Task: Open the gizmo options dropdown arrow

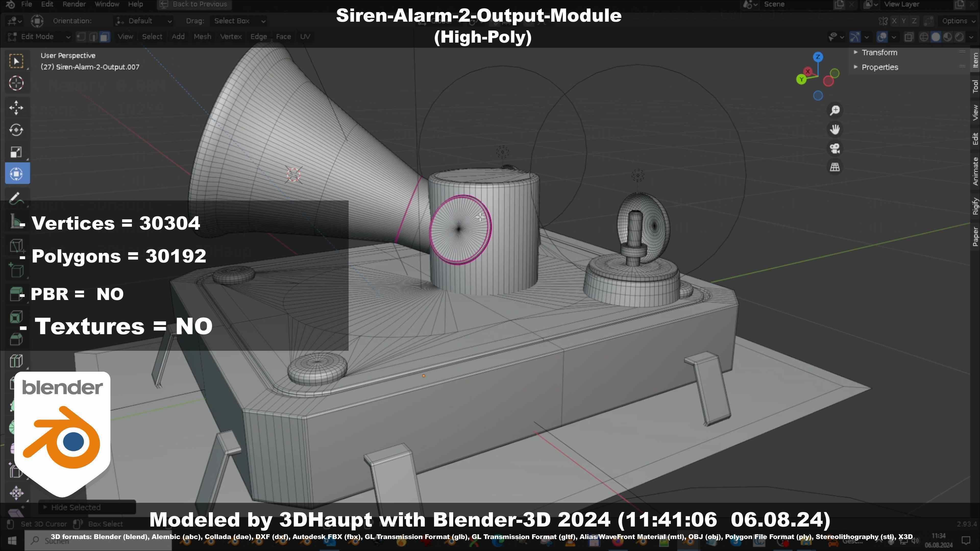Action: pos(867,37)
